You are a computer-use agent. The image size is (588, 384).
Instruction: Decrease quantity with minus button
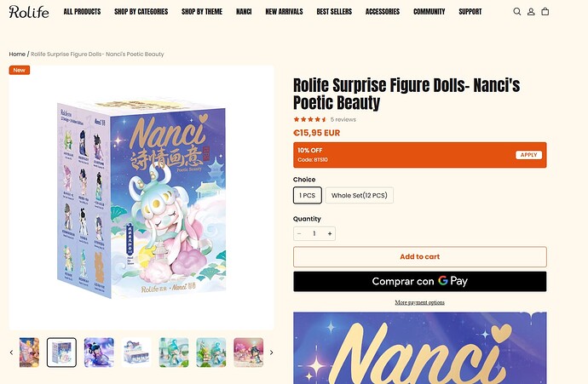point(299,233)
